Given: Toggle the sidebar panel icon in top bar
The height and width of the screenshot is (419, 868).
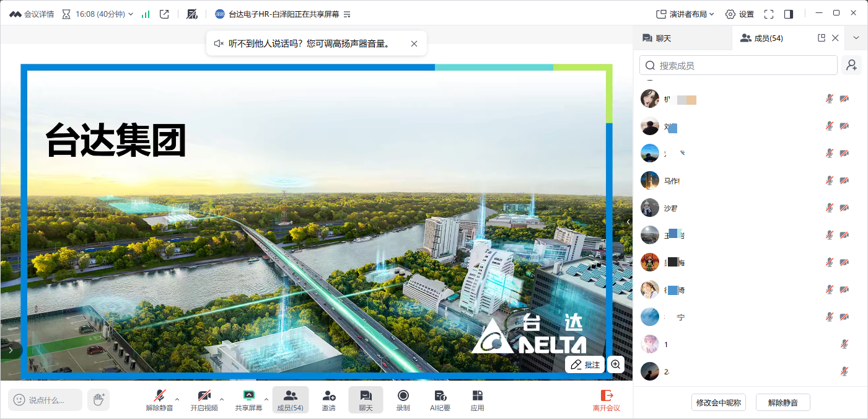Looking at the screenshot, I should (x=789, y=14).
